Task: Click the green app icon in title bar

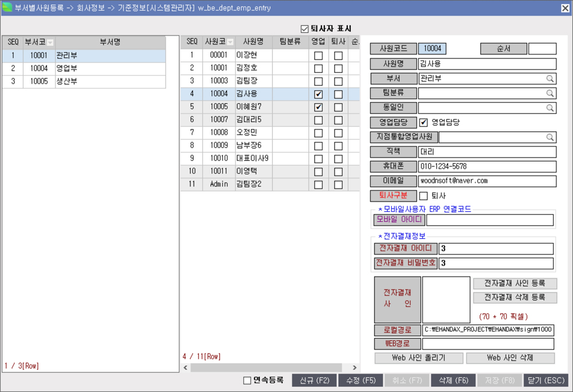Action: click(7, 7)
